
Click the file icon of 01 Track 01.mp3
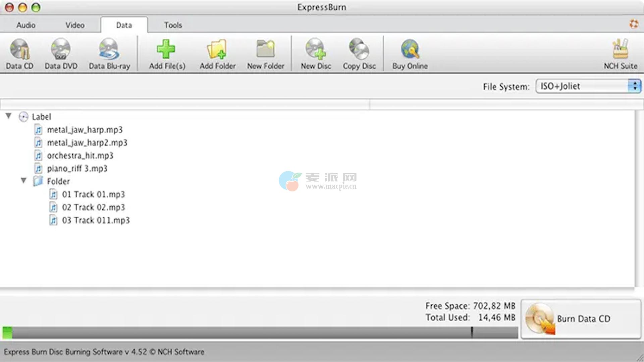54,194
